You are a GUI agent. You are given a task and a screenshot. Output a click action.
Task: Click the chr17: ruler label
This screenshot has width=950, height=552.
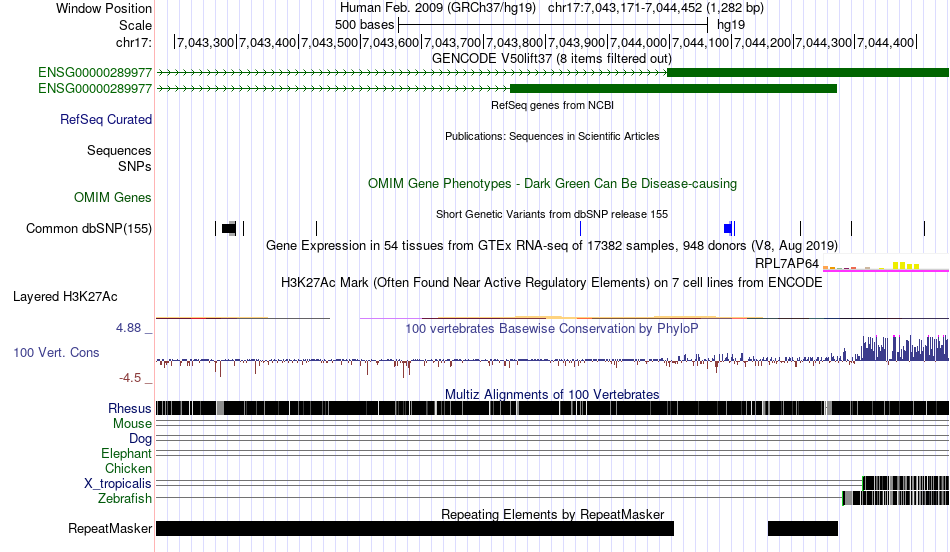[x=134, y=42]
